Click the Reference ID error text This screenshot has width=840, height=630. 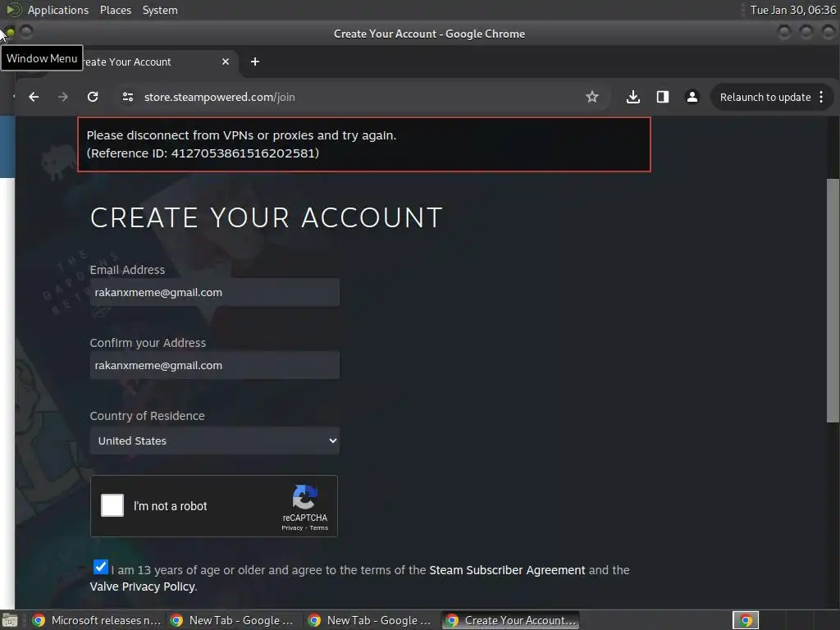[203, 153]
